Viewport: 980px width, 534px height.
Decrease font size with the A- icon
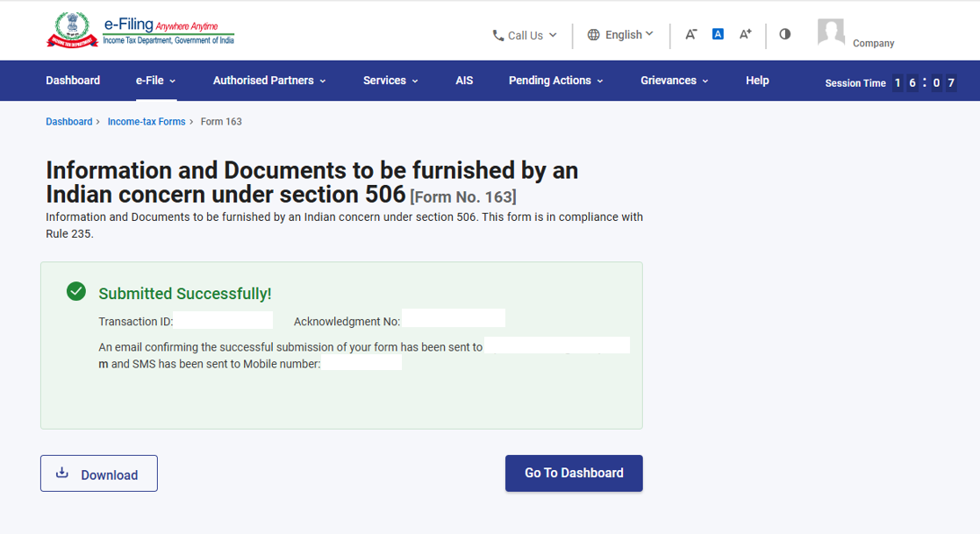click(690, 34)
